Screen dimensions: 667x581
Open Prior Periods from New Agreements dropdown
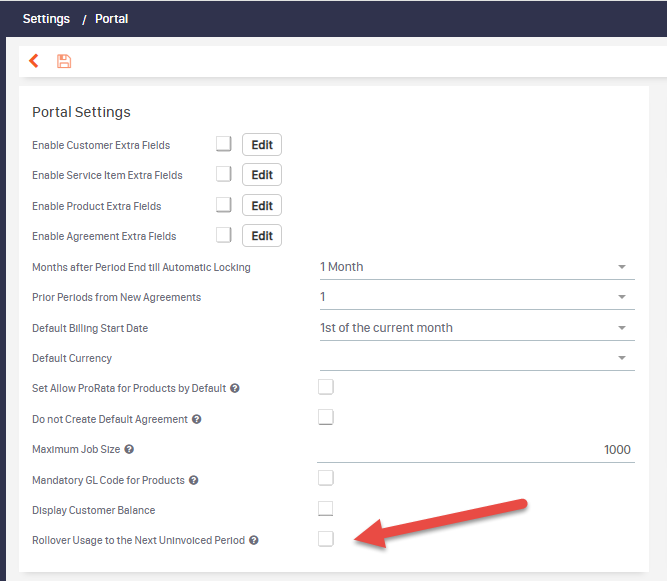pos(477,297)
